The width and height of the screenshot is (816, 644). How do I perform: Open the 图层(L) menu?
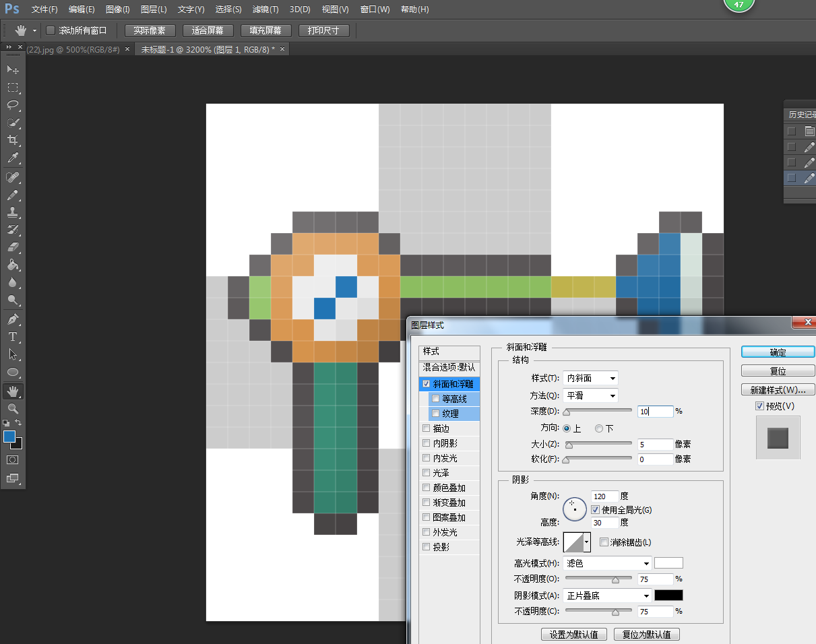154,9
